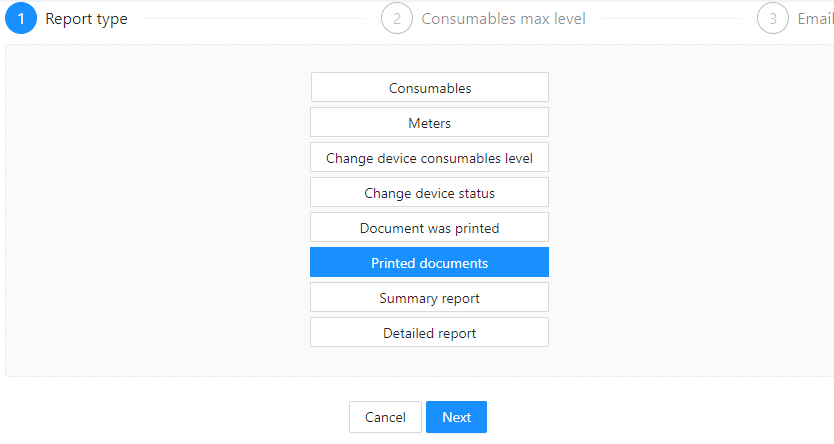Click Next to continue the wizard
The image size is (834, 444).
pos(456,417)
